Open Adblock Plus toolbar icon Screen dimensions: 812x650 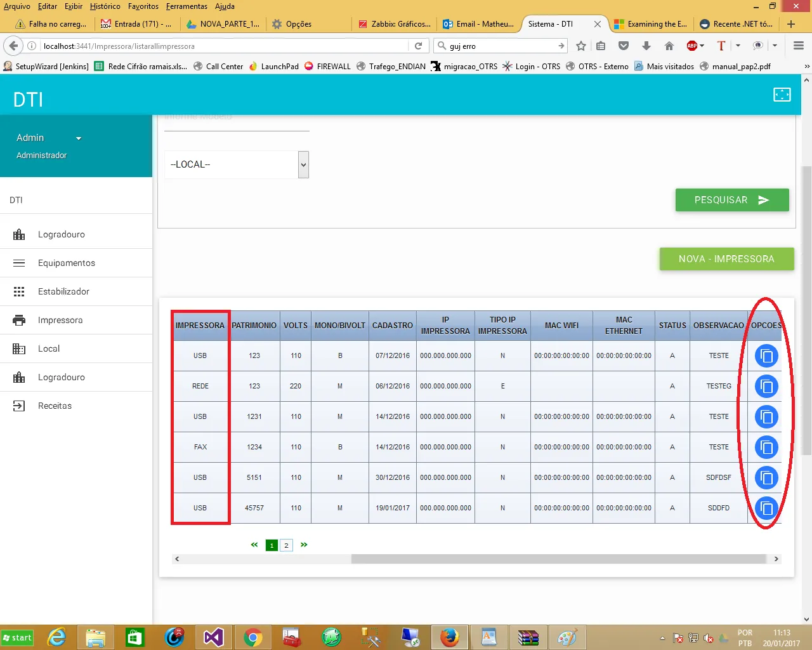tap(692, 46)
